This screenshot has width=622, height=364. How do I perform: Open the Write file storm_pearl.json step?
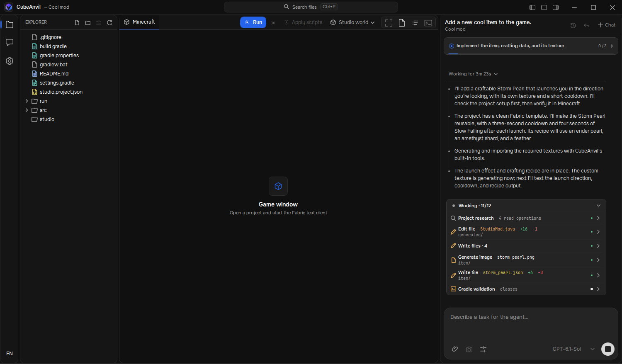(526, 275)
